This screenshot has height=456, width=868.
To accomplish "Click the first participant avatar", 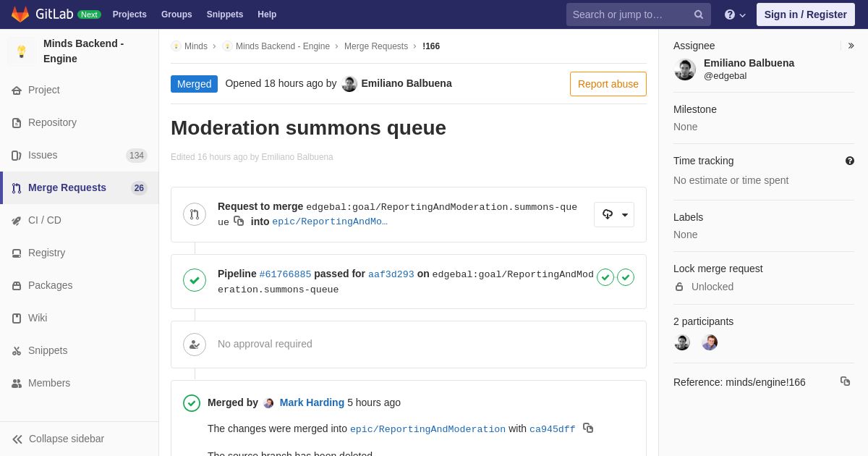I will click(x=682, y=342).
